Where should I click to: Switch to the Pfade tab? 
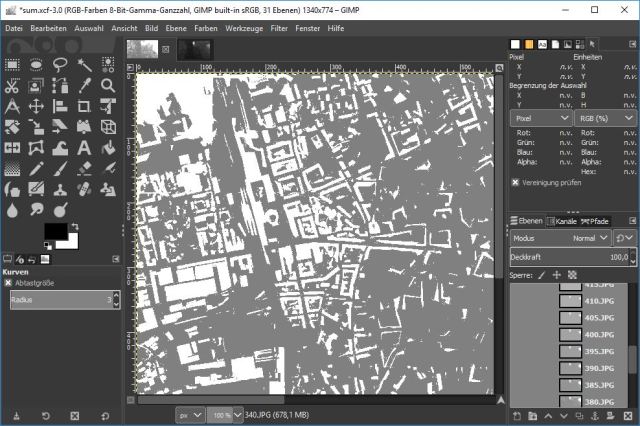pos(595,221)
